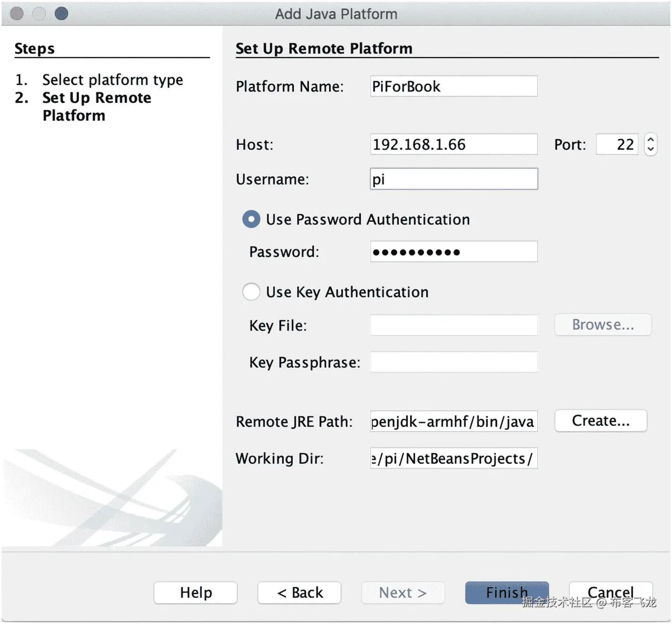Viewport: 672px width, 624px height.
Task: Click the Host address field
Action: tap(453, 144)
